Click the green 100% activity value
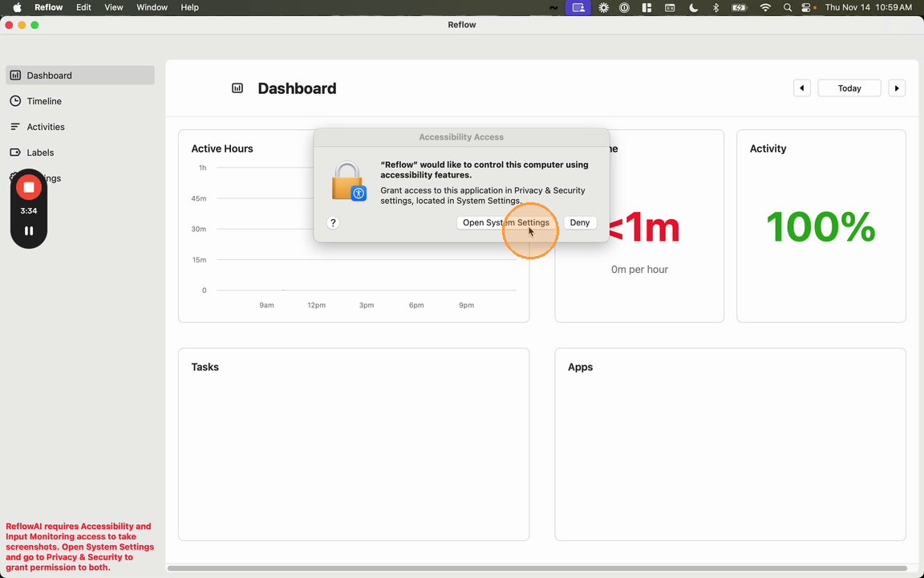This screenshot has height=578, width=924. (x=821, y=227)
